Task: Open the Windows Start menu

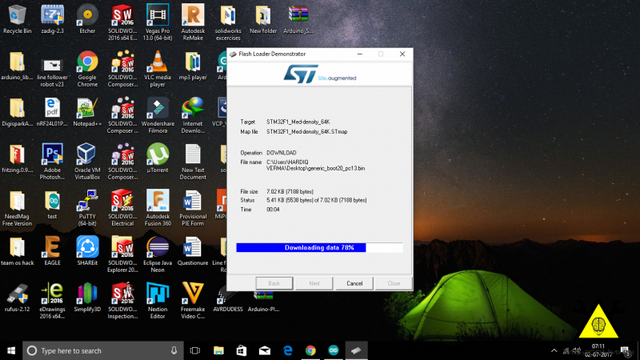Action: (11, 351)
